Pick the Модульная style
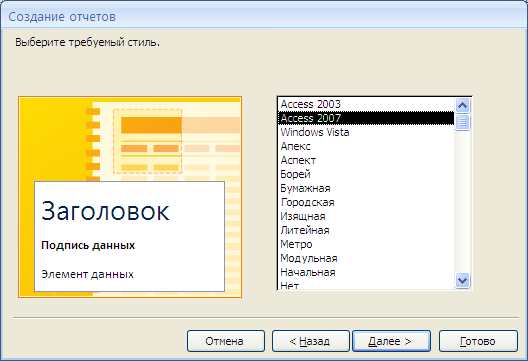 click(x=366, y=258)
